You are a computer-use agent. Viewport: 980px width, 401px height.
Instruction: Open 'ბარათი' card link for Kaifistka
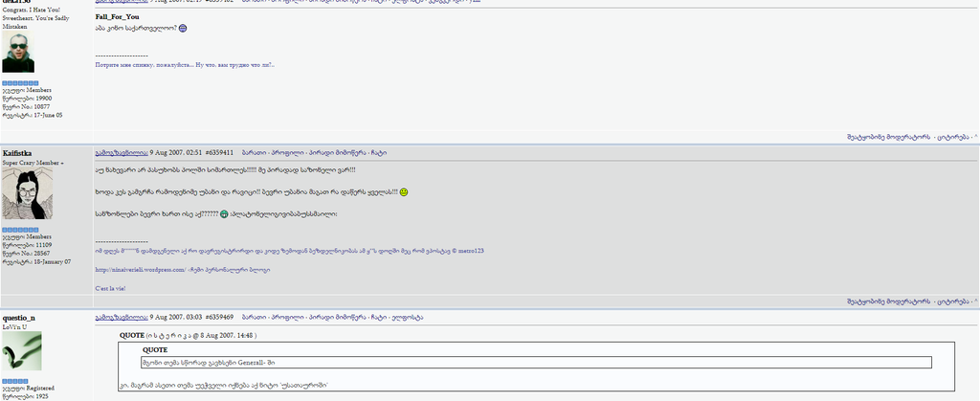[x=253, y=152]
